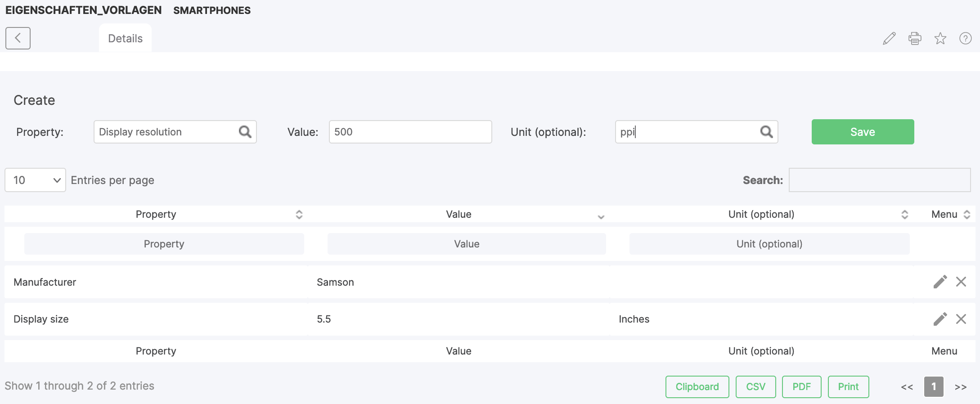Viewport: 980px width, 404px height.
Task: Remove the Display size row
Action: click(961, 319)
